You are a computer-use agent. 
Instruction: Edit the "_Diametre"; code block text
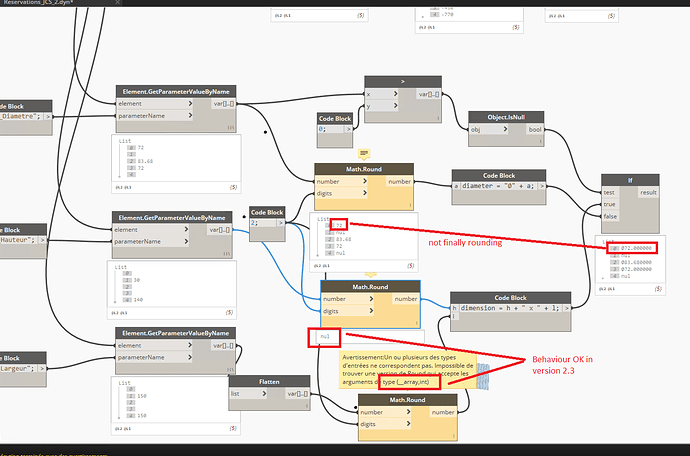(21, 116)
